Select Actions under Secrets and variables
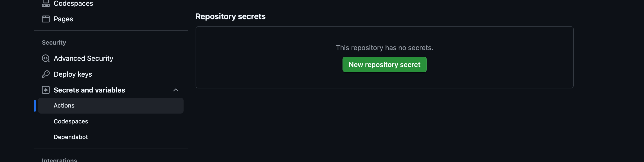644x162 pixels. [64, 106]
